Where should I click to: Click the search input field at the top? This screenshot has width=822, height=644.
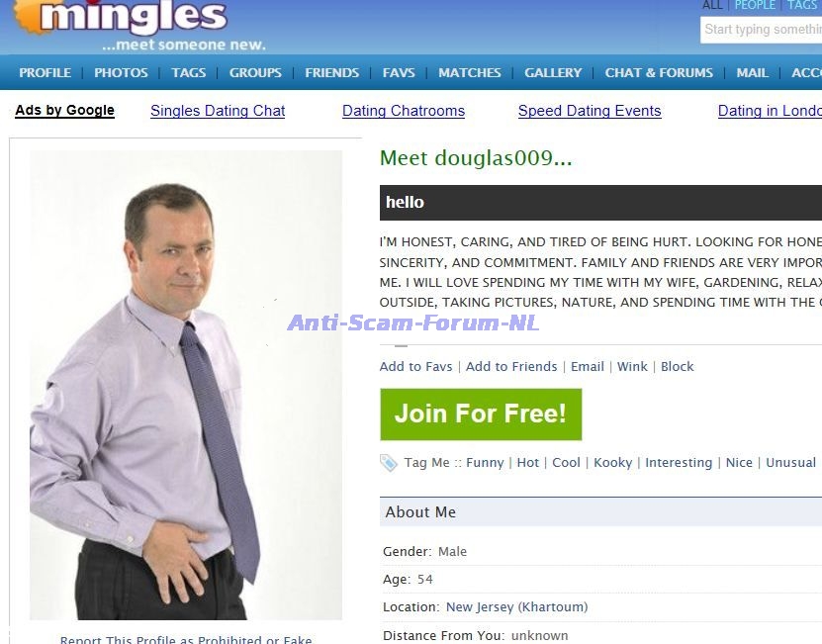[762, 30]
